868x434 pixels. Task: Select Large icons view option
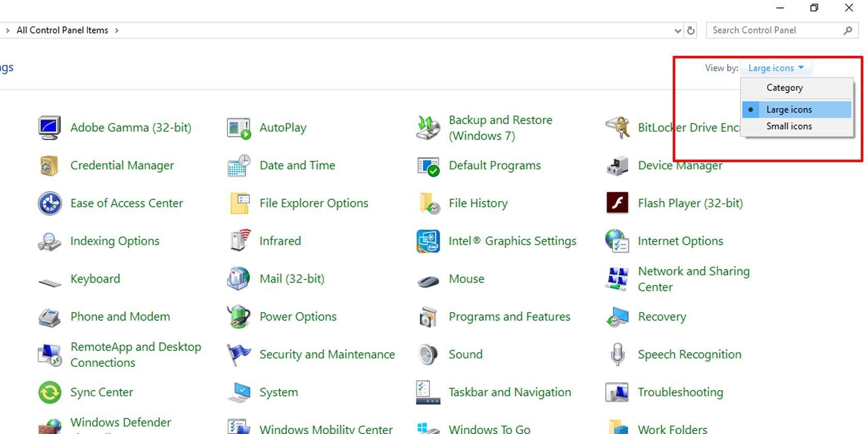(796, 110)
